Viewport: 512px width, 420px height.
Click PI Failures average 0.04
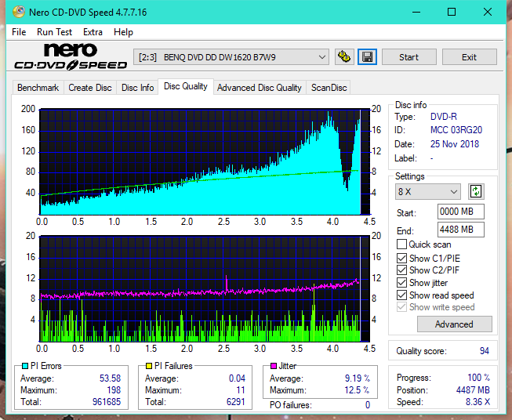pyautogui.click(x=237, y=378)
